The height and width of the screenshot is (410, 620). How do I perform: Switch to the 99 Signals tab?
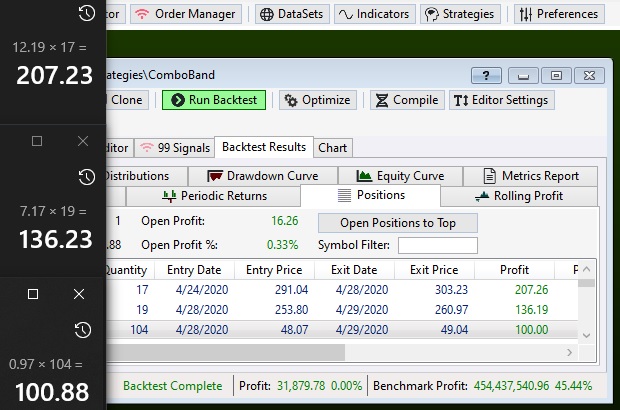174,148
